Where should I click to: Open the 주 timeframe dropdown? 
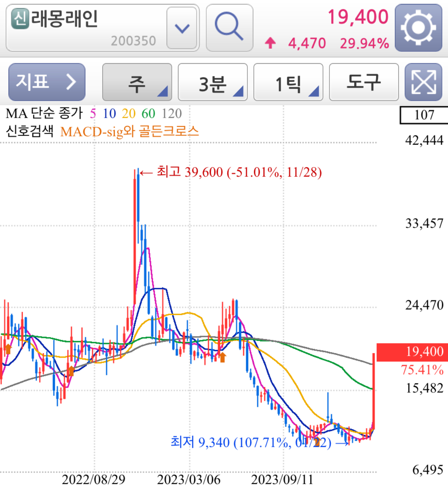point(136,82)
